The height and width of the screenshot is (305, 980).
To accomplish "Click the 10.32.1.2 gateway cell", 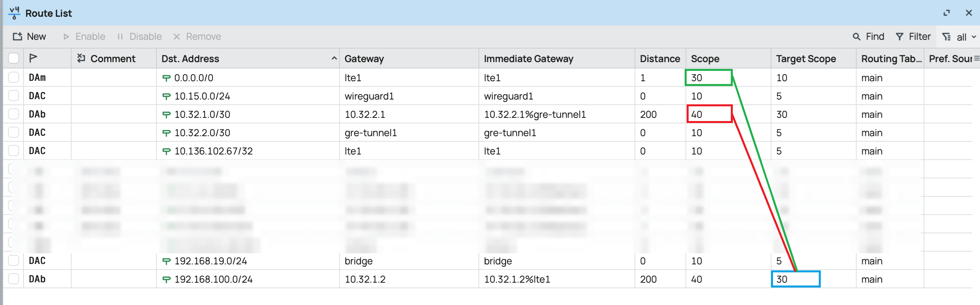I will tap(409, 279).
